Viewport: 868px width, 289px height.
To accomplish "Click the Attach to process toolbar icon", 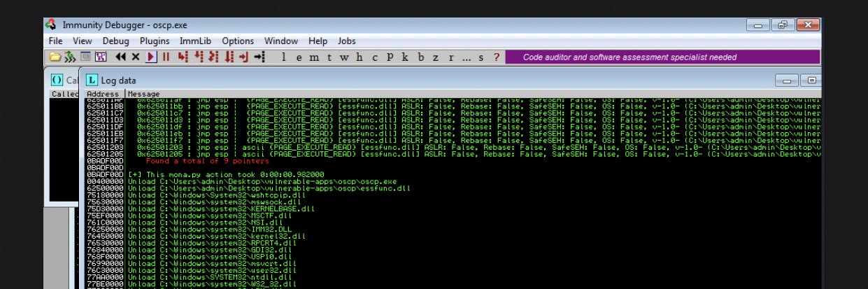I will pos(69,57).
